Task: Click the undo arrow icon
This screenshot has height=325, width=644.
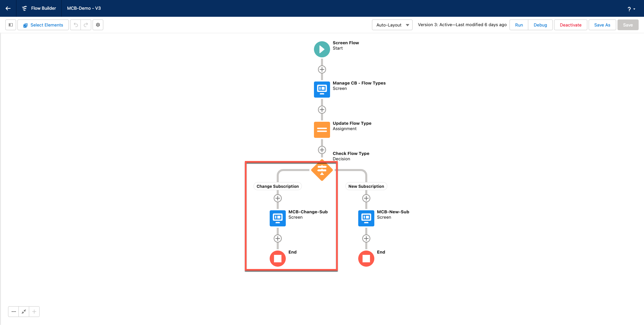Action: pos(76,25)
